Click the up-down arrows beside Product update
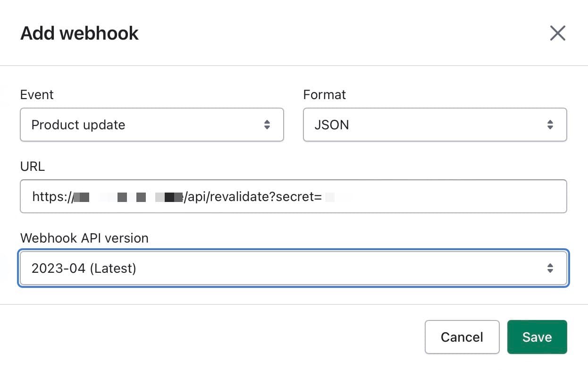The image size is (588, 370). 268,125
